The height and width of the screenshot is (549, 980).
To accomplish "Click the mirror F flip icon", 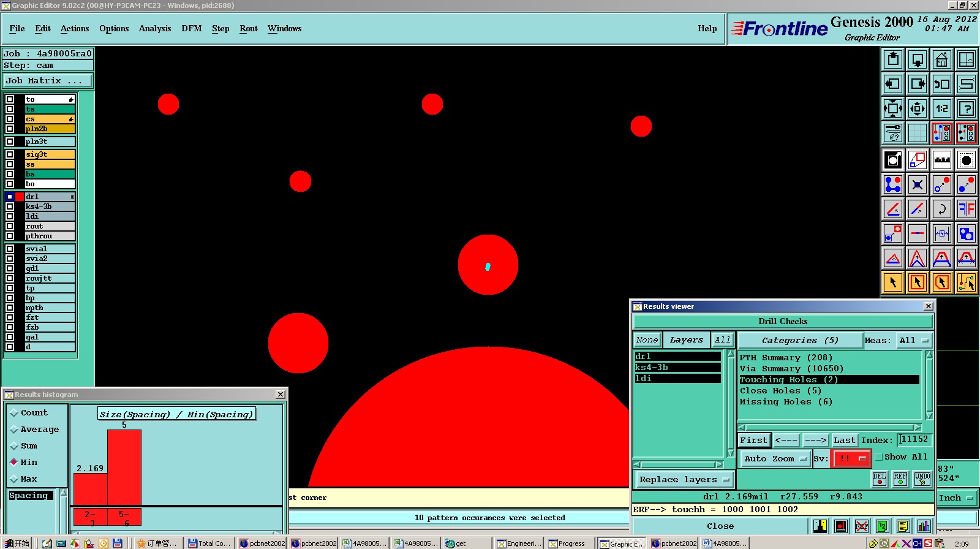I will 967,209.
